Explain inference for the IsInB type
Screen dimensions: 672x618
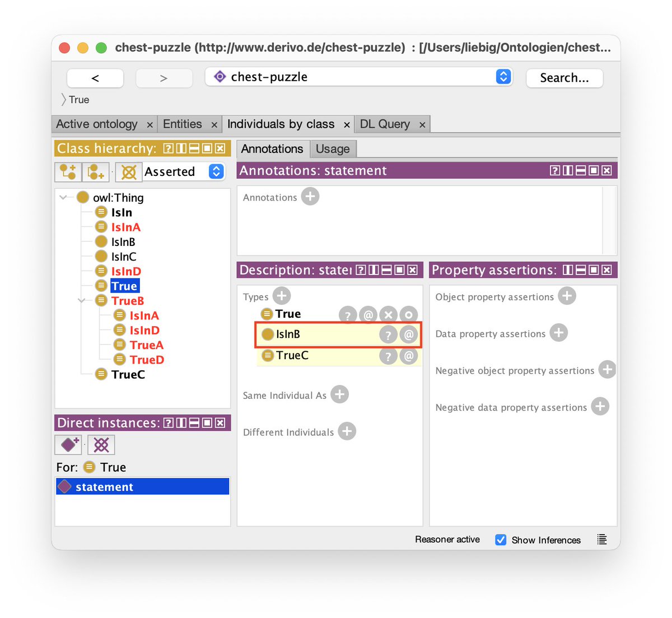[x=388, y=335]
